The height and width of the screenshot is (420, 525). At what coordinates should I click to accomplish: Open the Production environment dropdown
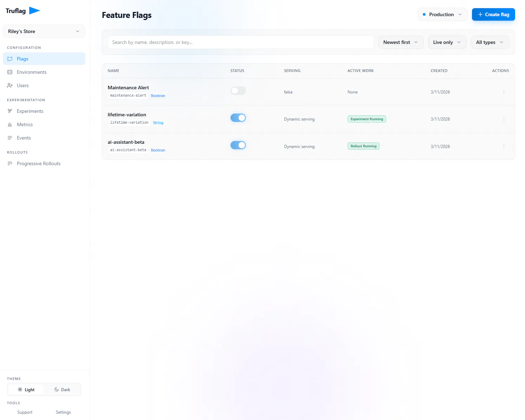click(442, 14)
